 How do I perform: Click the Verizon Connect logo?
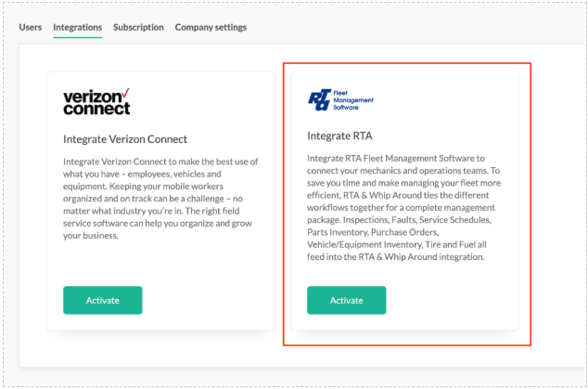(96, 101)
